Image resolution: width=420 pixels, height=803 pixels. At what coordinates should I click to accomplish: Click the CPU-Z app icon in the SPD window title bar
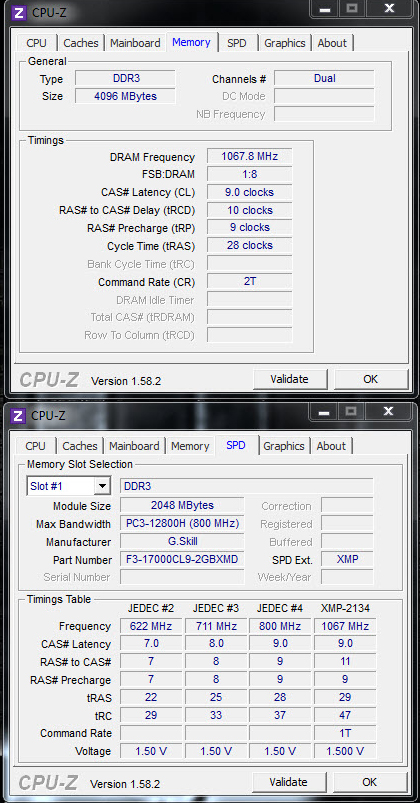pos(18,415)
